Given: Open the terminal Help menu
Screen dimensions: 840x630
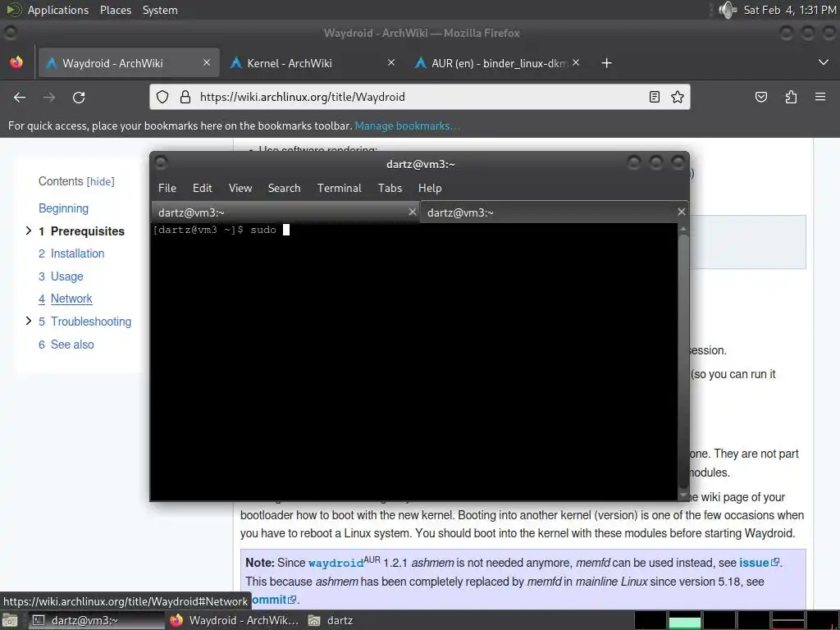Looking at the screenshot, I should [430, 188].
